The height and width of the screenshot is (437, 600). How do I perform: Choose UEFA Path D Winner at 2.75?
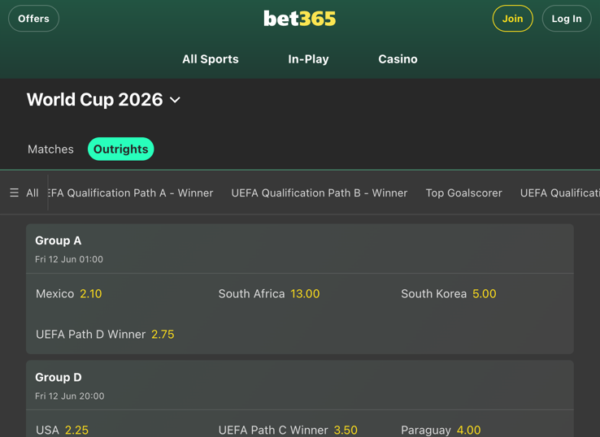[x=105, y=334]
